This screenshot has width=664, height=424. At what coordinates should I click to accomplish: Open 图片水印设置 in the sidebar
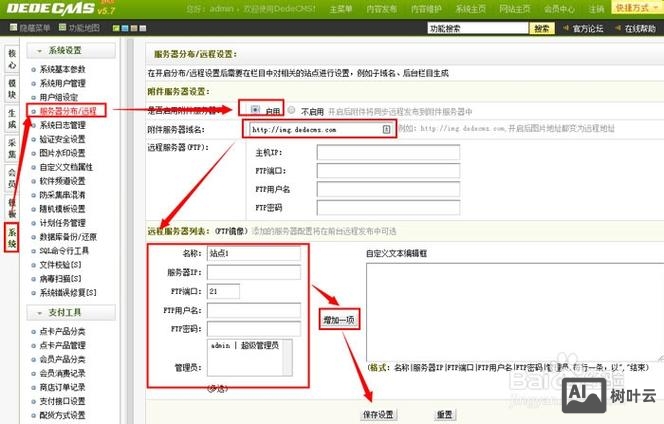[63, 153]
